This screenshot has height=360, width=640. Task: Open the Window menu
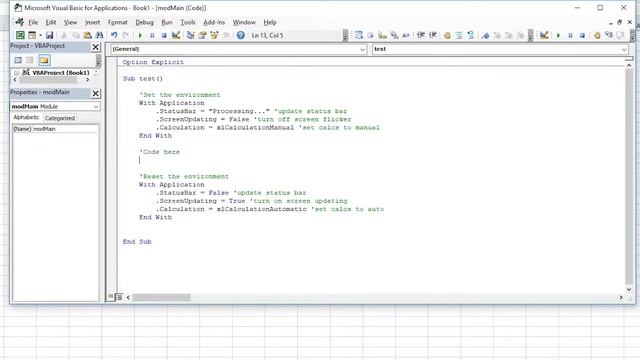[244, 22]
